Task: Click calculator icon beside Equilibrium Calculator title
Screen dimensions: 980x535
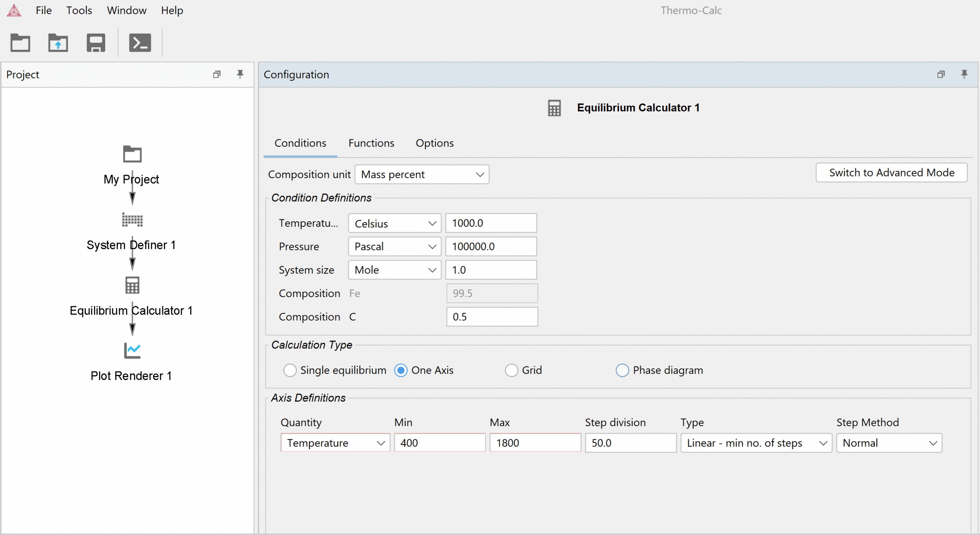Action: tap(554, 108)
